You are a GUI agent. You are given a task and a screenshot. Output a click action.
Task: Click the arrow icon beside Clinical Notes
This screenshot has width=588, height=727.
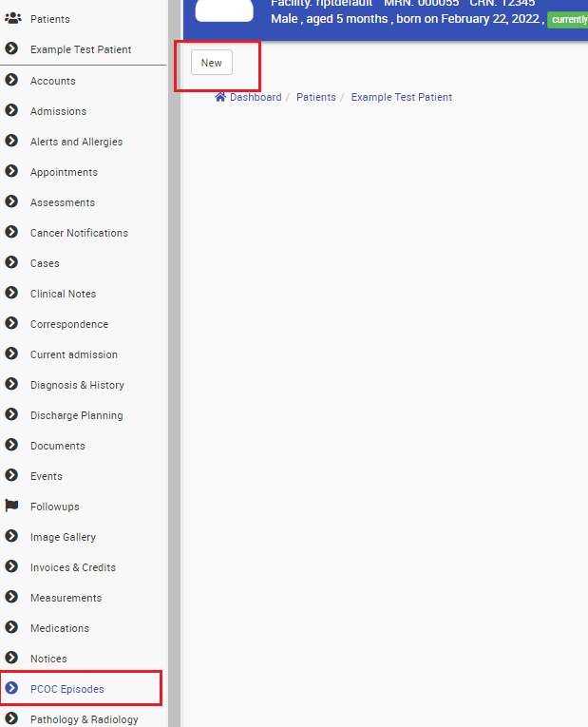click(11, 293)
